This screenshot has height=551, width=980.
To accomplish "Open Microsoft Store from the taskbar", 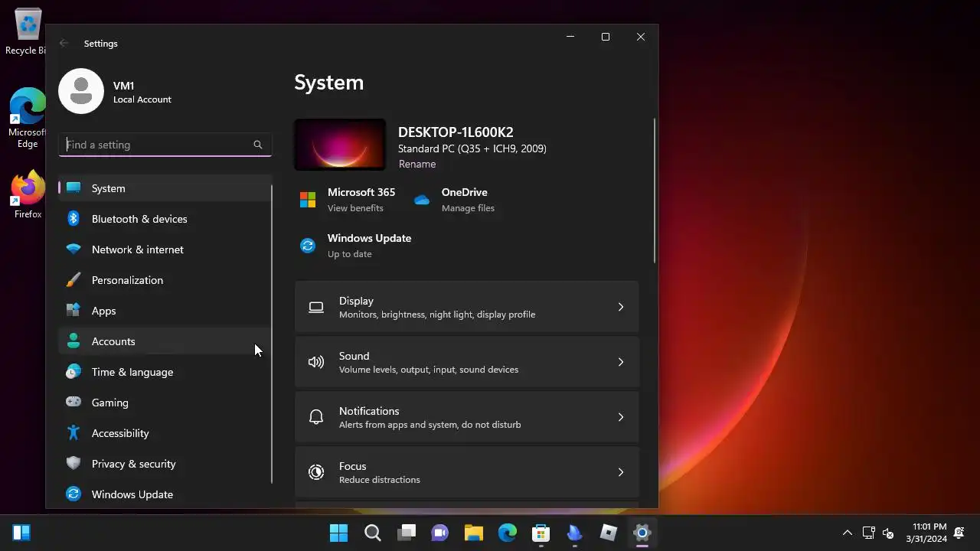I will tap(541, 533).
